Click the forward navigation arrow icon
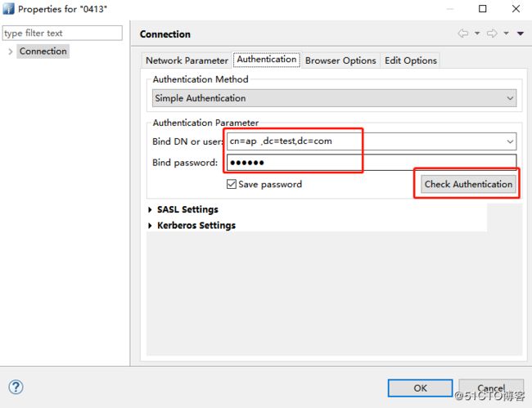The height and width of the screenshot is (408, 532). click(492, 34)
